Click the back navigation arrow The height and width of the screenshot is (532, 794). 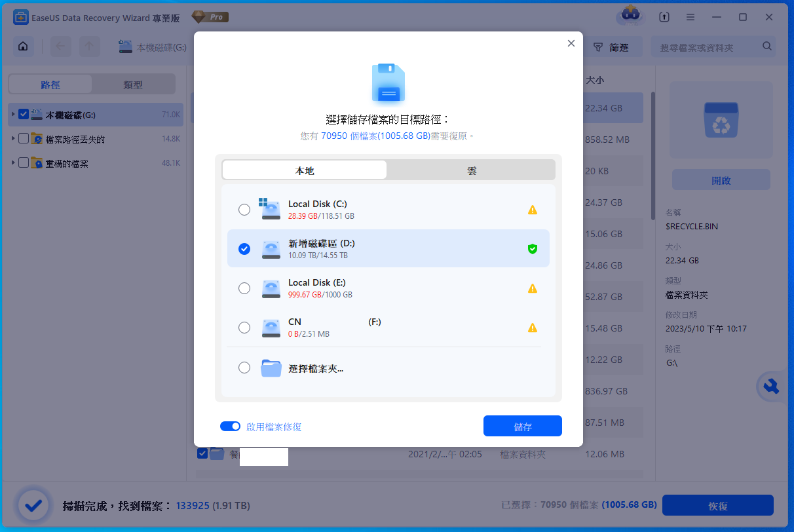tap(60, 47)
